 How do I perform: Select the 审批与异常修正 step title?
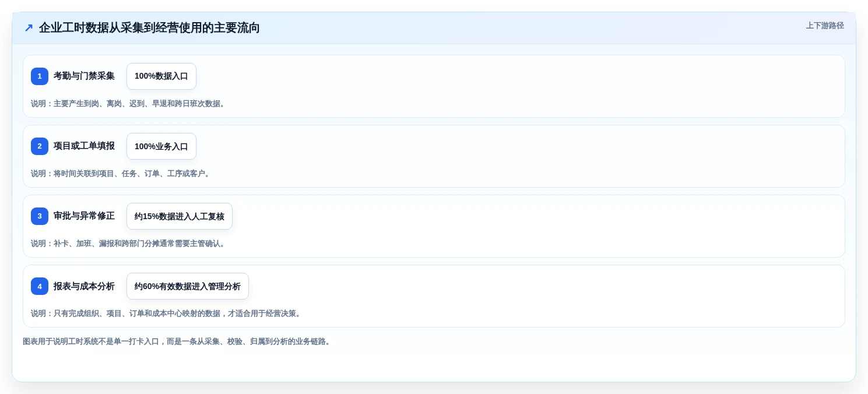tap(84, 216)
